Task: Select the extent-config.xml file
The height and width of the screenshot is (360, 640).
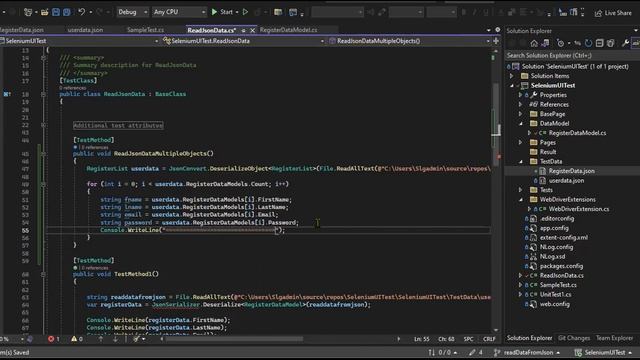Action: click(564, 238)
